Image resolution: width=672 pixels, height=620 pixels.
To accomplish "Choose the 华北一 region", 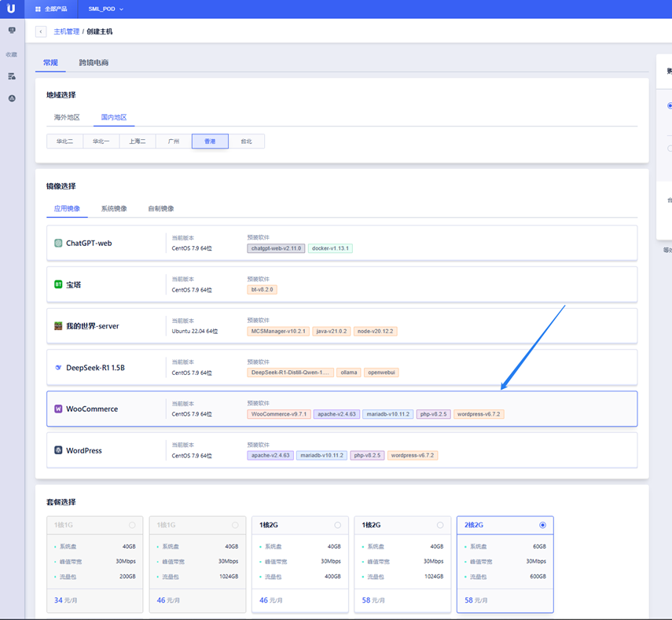I will [x=101, y=141].
